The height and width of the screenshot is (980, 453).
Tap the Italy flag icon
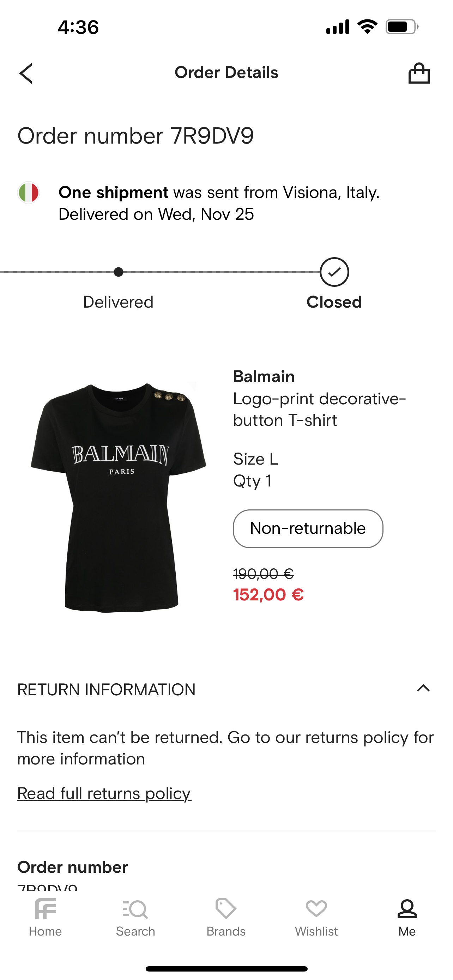(x=29, y=193)
